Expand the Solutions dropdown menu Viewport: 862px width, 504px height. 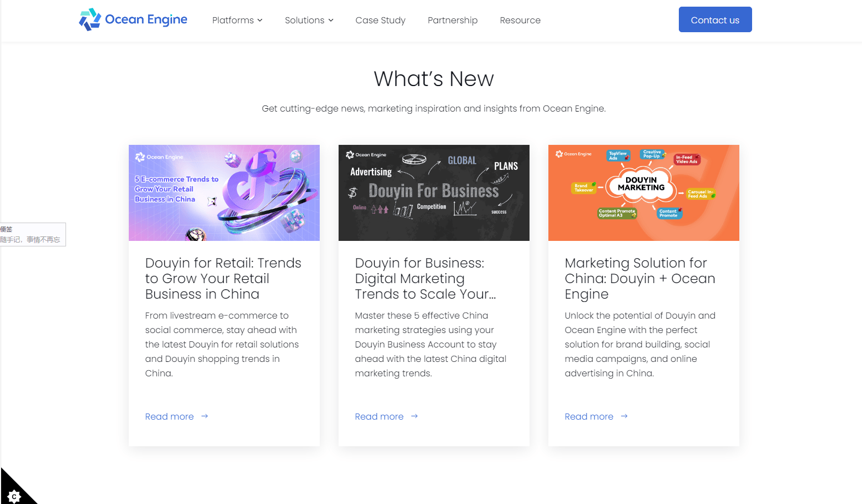click(309, 20)
